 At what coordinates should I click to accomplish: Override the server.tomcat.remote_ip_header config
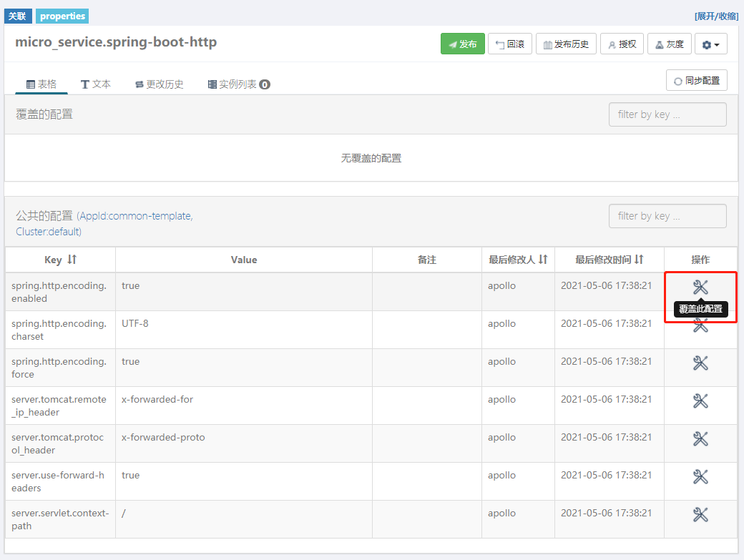click(700, 401)
